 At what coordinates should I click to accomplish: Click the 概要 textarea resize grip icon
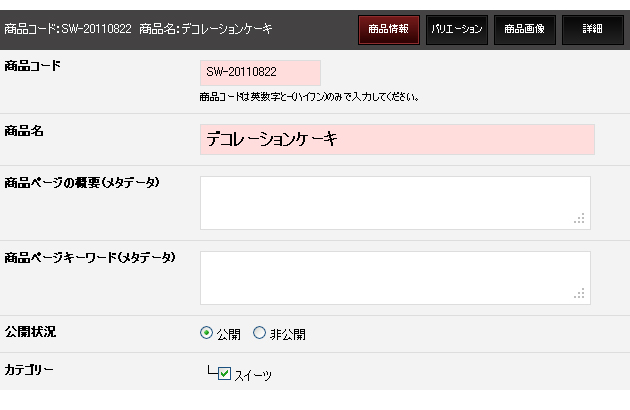[x=579, y=218]
